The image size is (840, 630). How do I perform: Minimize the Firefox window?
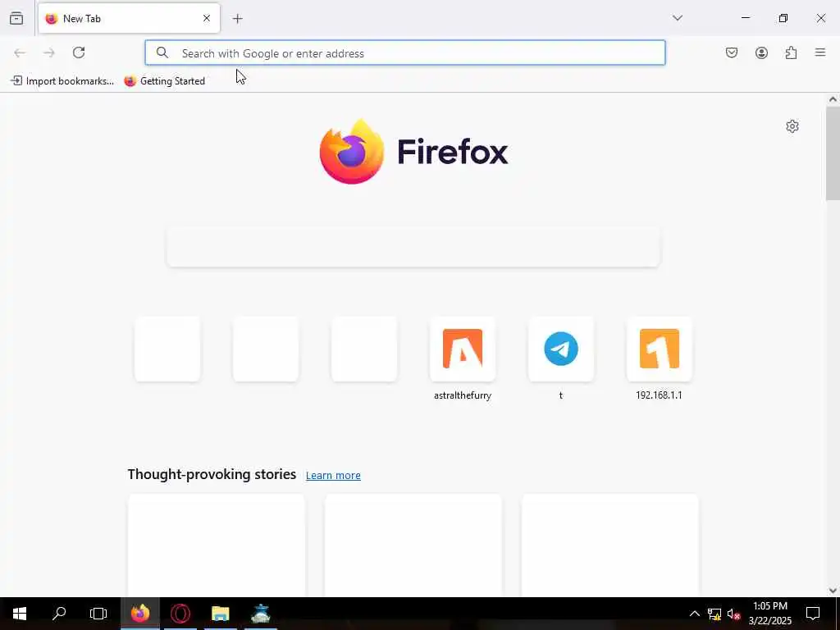(745, 18)
